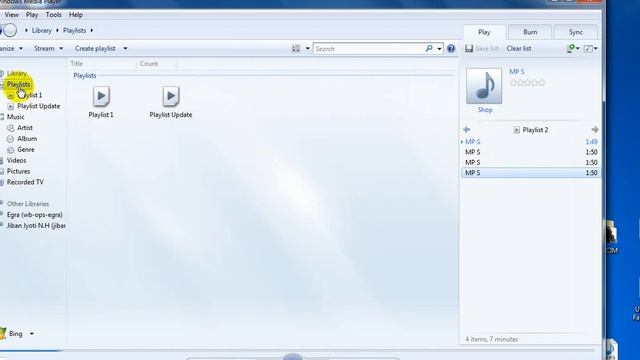Image resolution: width=640 pixels, height=360 pixels.
Task: Open the Help menu
Action: tap(76, 15)
